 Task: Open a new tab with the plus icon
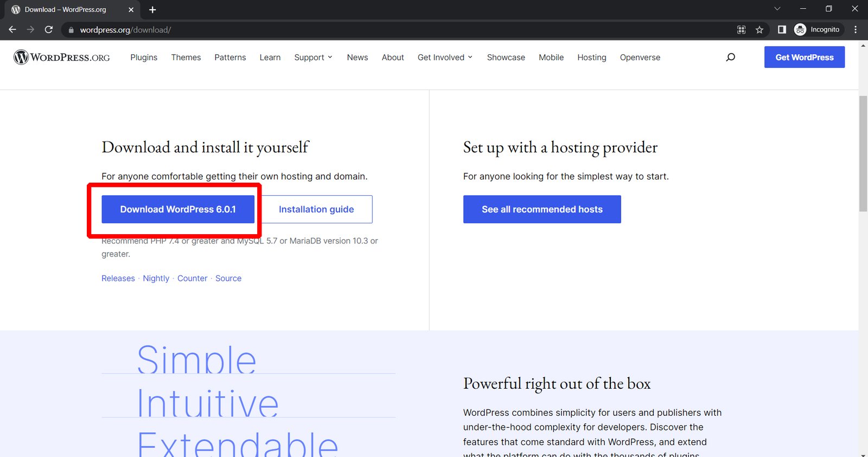pos(152,10)
